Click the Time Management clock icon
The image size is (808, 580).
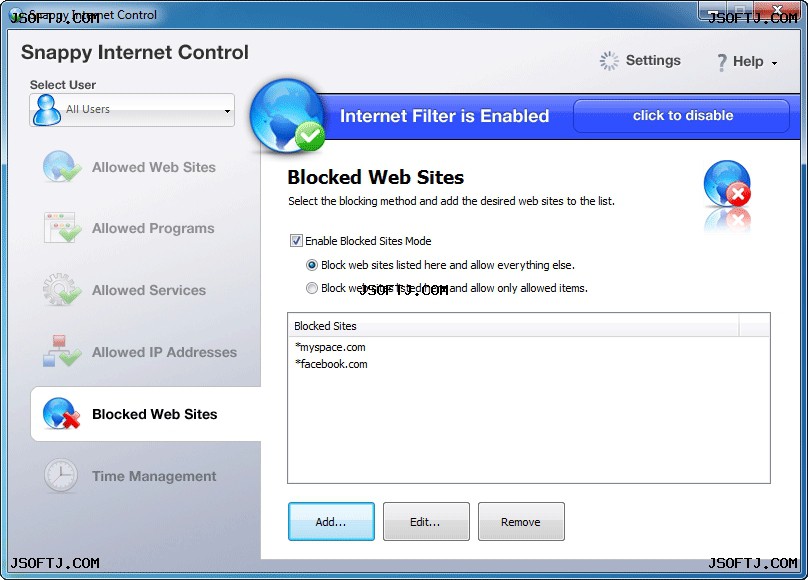coord(61,475)
